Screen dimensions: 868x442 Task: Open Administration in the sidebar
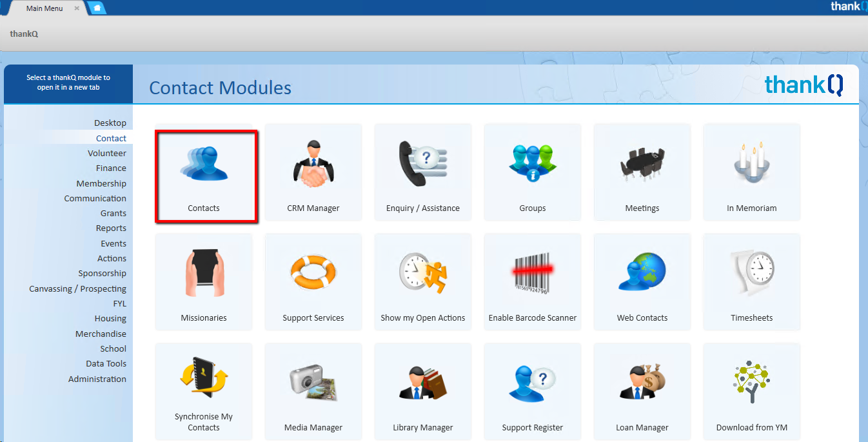point(97,379)
